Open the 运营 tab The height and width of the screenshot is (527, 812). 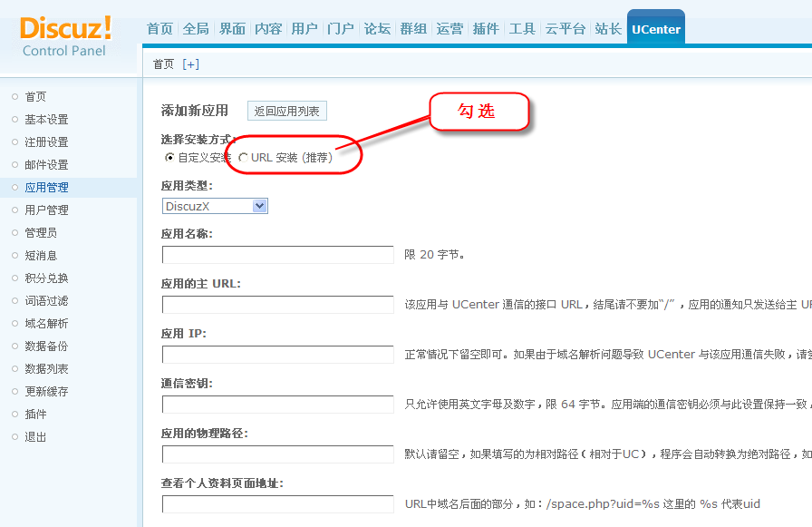click(449, 29)
